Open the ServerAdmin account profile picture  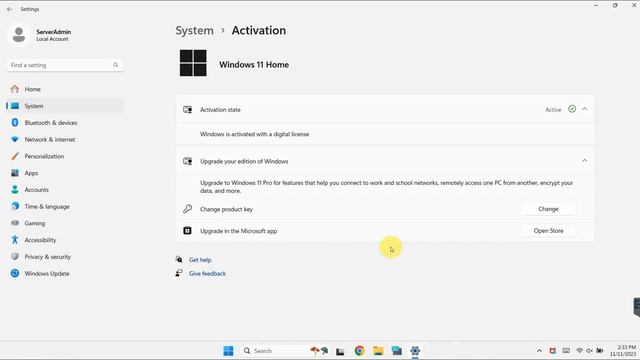[x=19, y=35]
